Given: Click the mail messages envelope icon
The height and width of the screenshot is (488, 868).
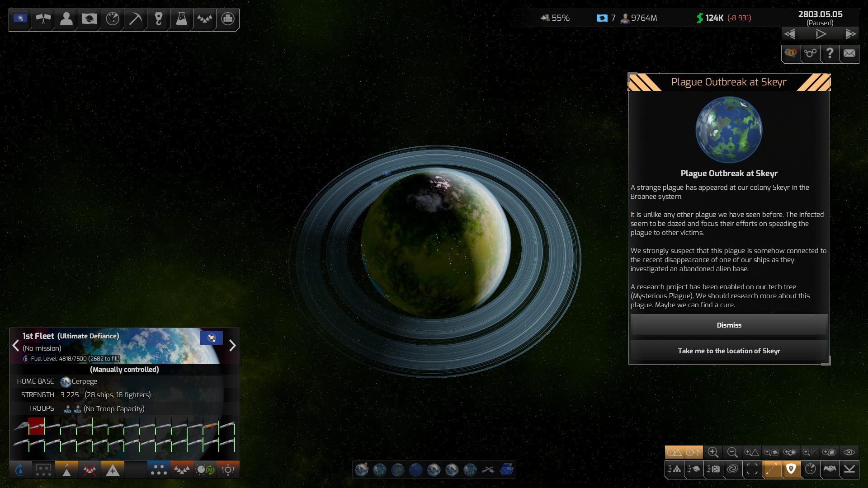Looking at the screenshot, I should 849,54.
